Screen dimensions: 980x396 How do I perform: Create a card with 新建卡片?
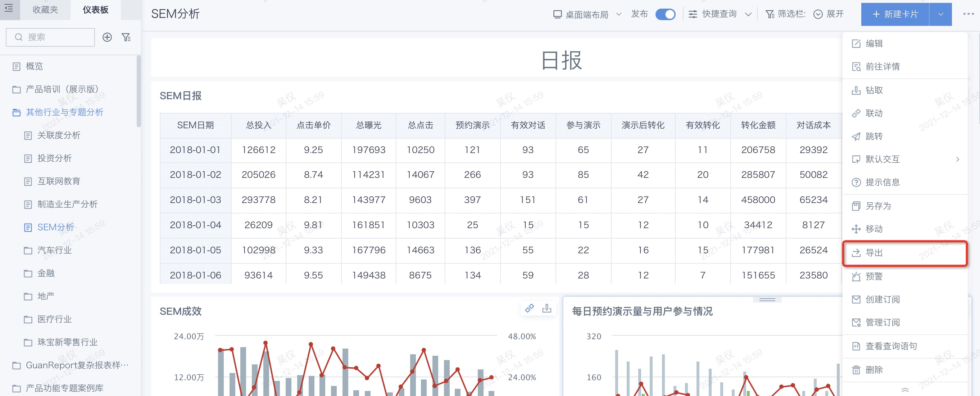tap(895, 14)
